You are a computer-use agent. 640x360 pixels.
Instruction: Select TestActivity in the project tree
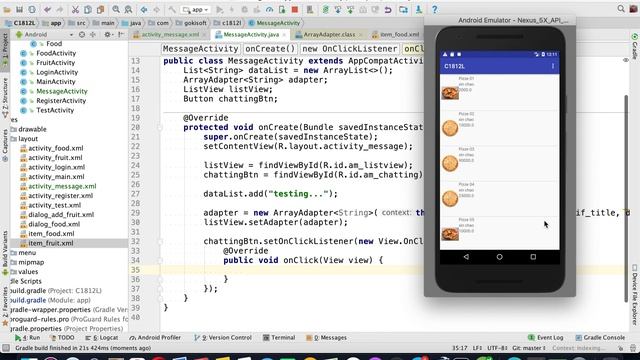click(55, 110)
